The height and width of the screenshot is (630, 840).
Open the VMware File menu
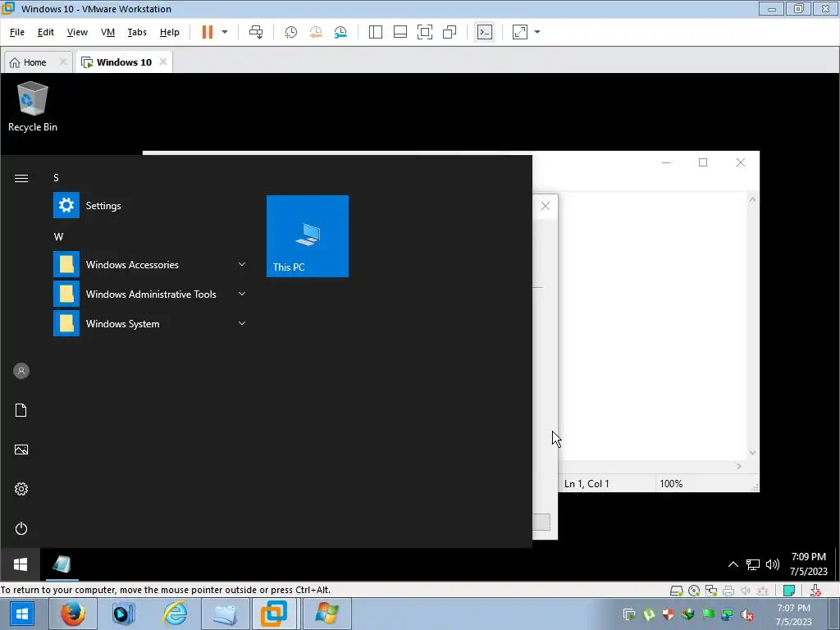coord(17,32)
